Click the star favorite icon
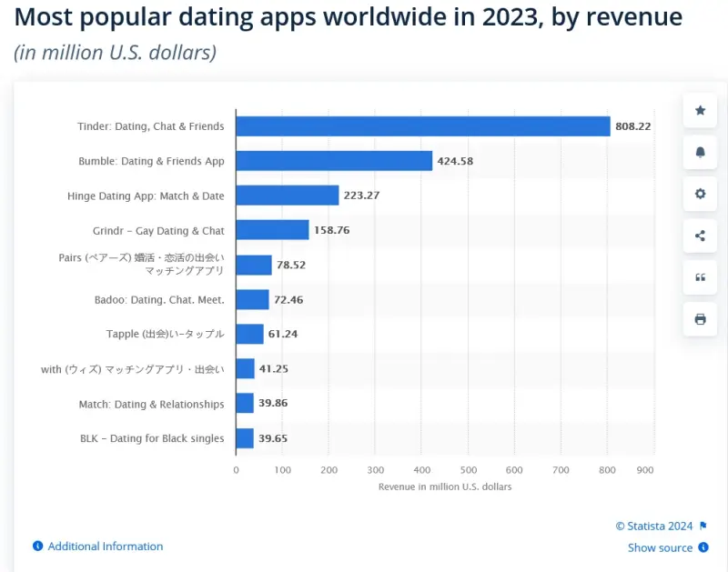This screenshot has height=572, width=728. [x=699, y=110]
